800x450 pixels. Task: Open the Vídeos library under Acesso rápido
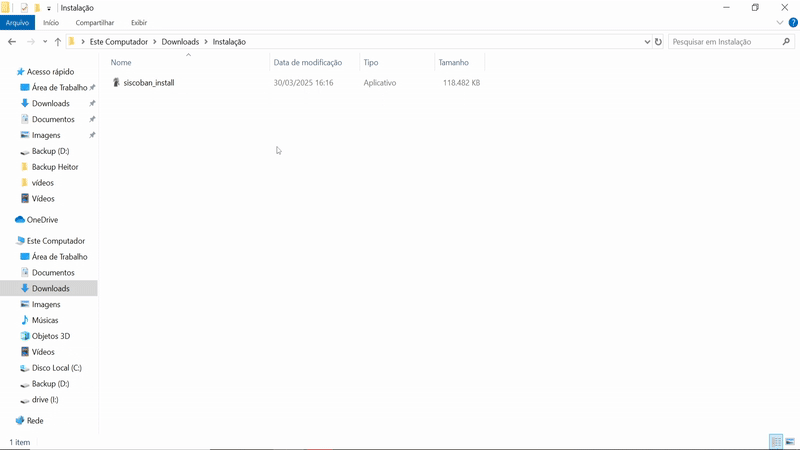pyautogui.click(x=43, y=198)
